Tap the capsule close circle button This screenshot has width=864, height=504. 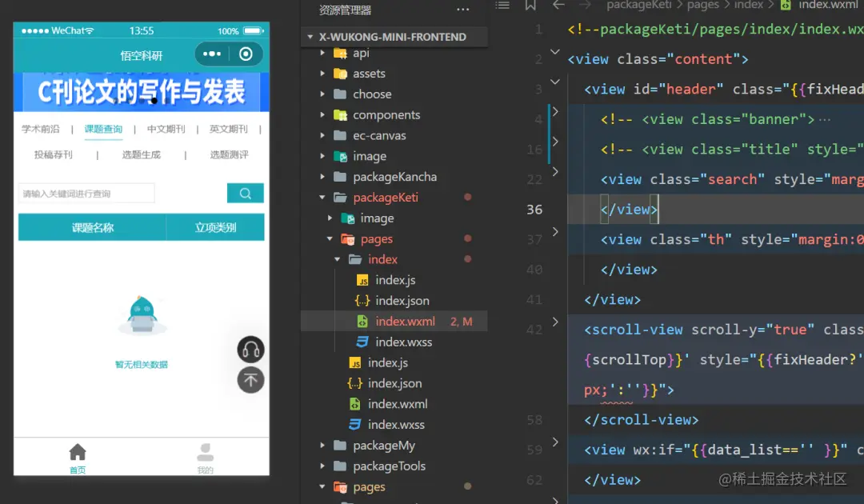tap(246, 54)
